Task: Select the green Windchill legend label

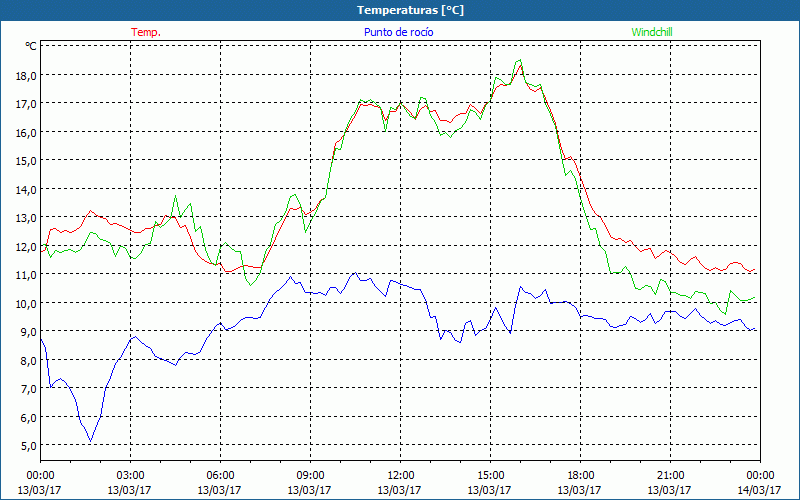Action: 652,32
